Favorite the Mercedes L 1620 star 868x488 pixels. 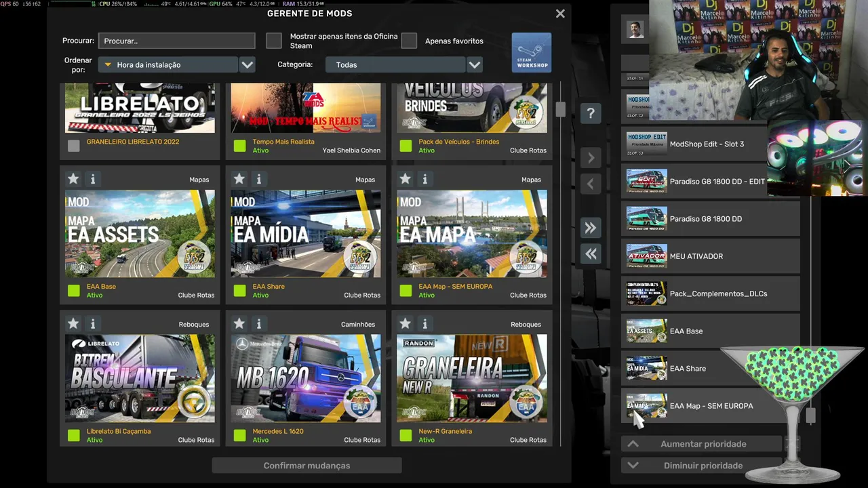point(239,323)
